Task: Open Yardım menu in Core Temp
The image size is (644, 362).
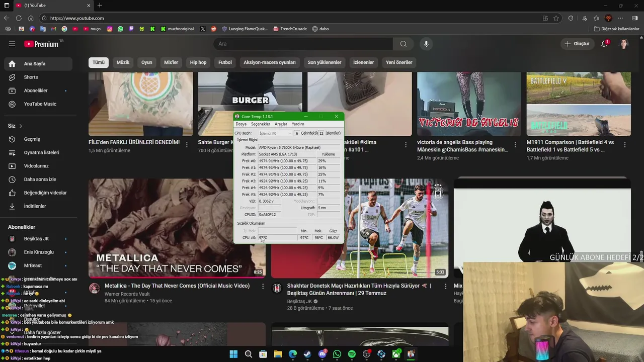Action: (298, 124)
